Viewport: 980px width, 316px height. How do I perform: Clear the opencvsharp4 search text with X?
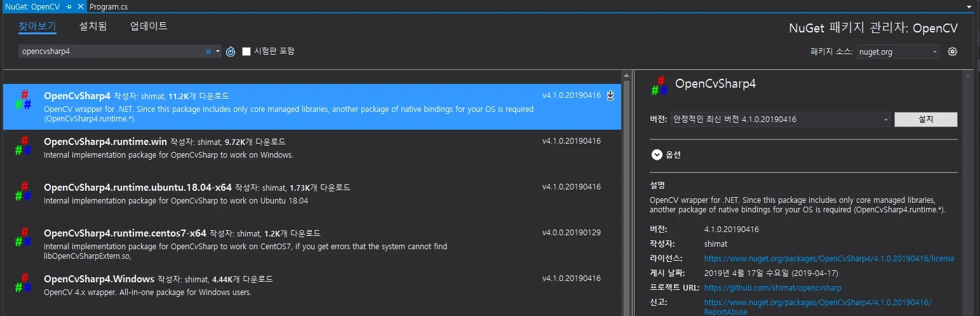coord(208,52)
